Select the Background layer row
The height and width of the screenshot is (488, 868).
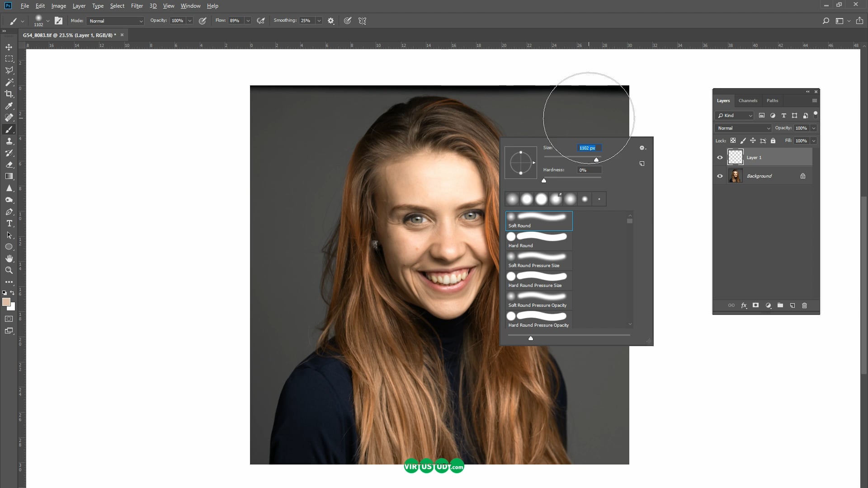769,176
